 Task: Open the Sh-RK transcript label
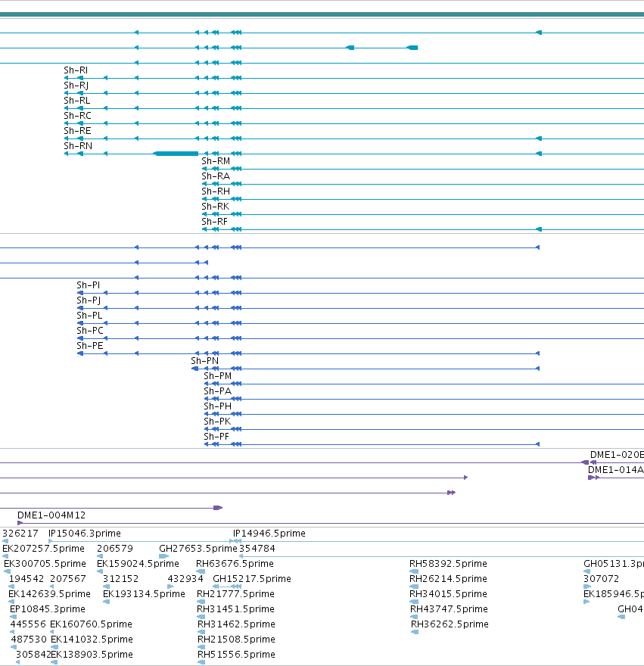215,207
